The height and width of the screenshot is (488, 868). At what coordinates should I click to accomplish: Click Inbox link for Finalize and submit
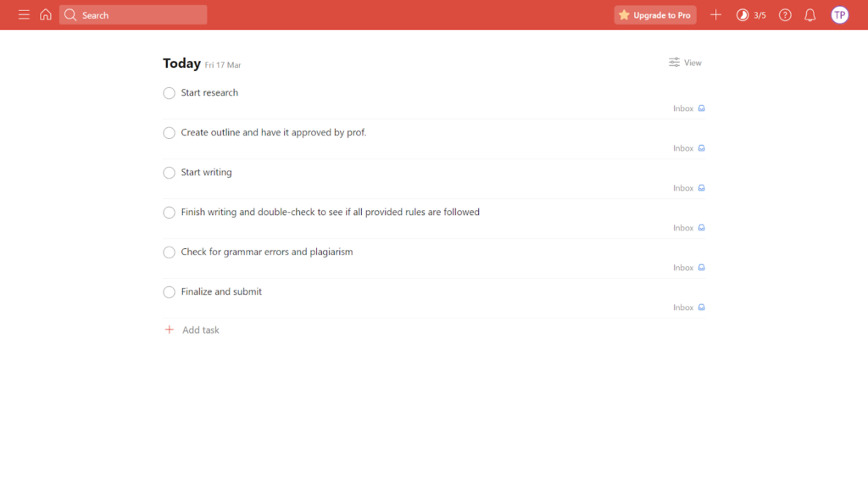click(688, 308)
